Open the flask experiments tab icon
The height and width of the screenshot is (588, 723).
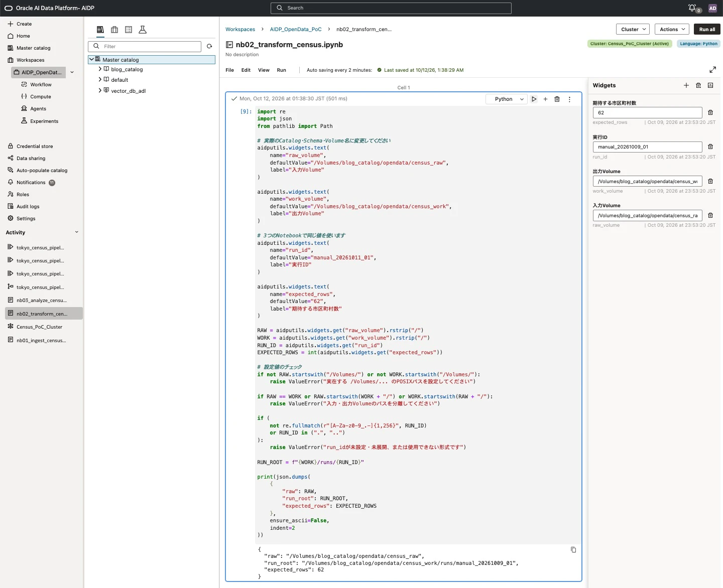143,30
